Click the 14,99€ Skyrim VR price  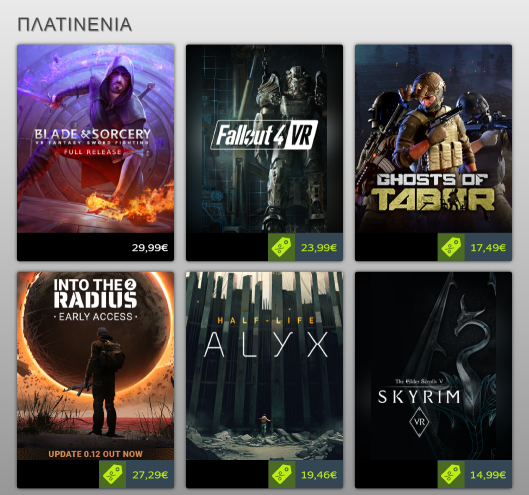488,475
